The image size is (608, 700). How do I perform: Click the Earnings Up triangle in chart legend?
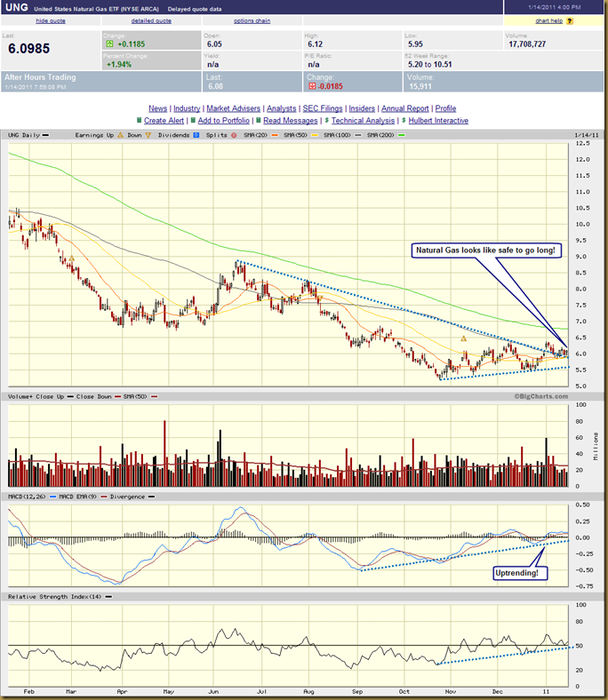120,135
